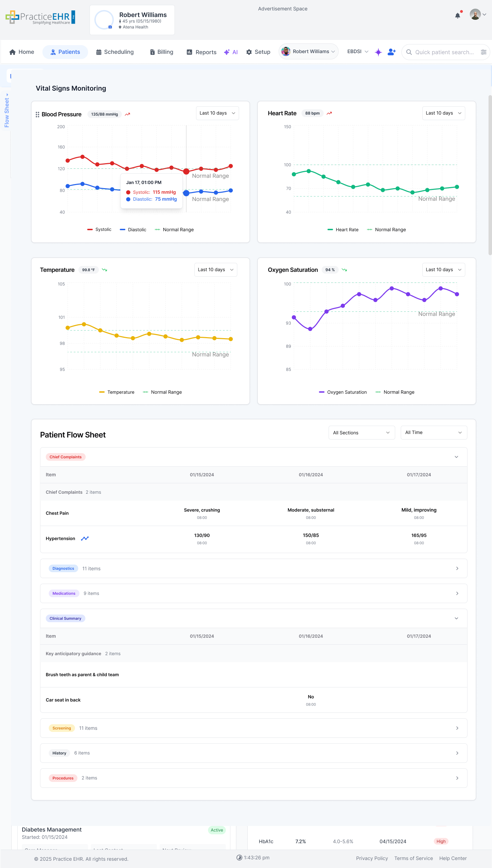Click the Hypertension trend chart icon
Image resolution: width=492 pixels, height=868 pixels.
click(85, 539)
